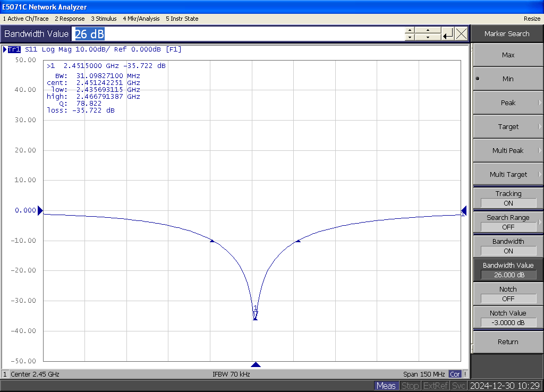Image resolution: width=544 pixels, height=392 pixels.
Task: Click the small step-up arrow in entry bar
Action: [410, 30]
